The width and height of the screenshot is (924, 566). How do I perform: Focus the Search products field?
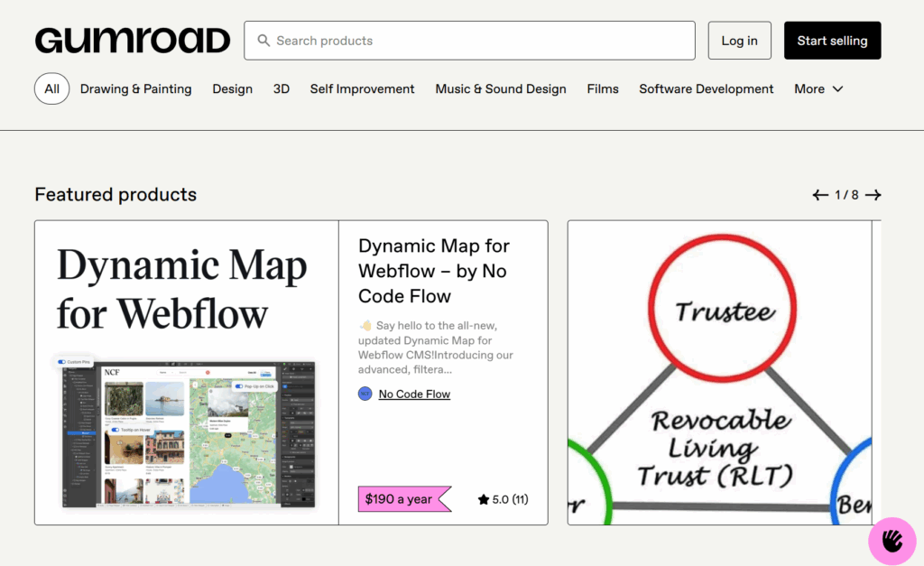(469, 41)
